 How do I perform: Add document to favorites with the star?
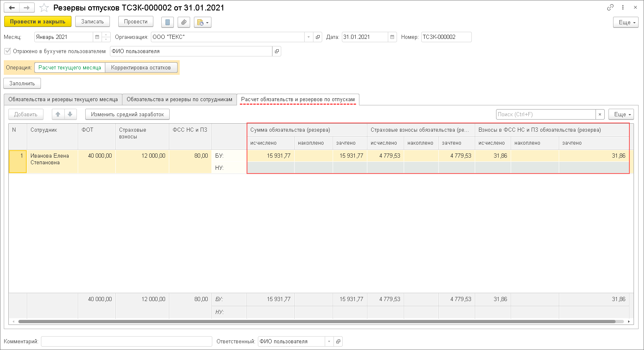point(44,8)
